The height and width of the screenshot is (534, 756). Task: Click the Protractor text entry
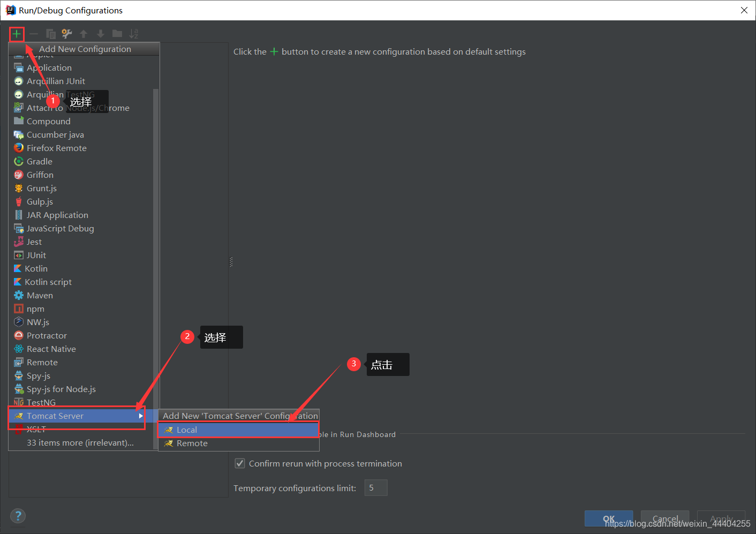coord(47,335)
